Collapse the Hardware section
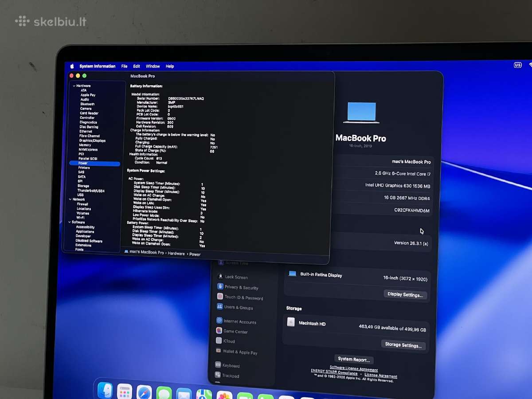The height and width of the screenshot is (399, 532). pos(74,86)
